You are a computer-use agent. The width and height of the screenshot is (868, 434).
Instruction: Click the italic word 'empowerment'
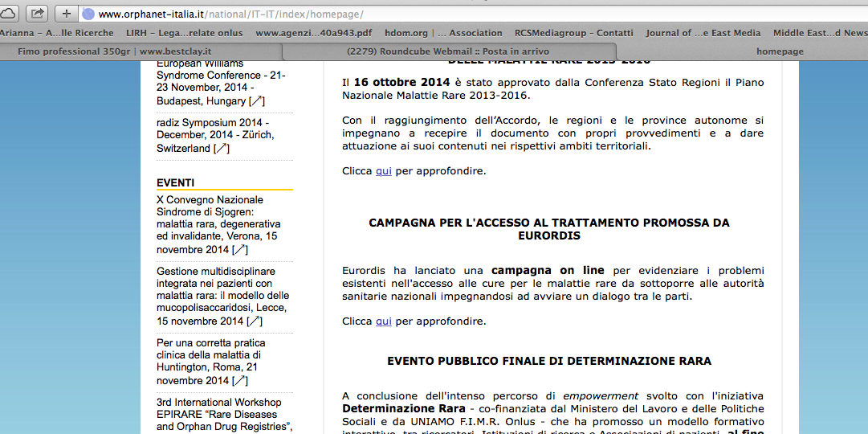point(601,395)
